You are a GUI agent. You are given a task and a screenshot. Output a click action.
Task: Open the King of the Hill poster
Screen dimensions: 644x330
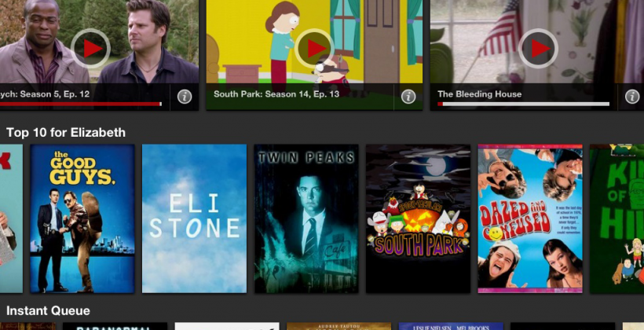click(x=617, y=218)
